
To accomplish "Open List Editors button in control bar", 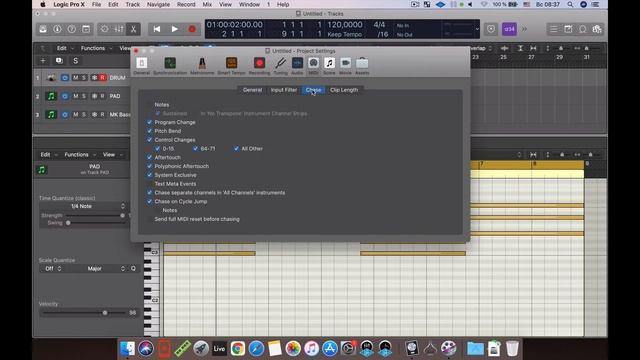I will [553, 29].
